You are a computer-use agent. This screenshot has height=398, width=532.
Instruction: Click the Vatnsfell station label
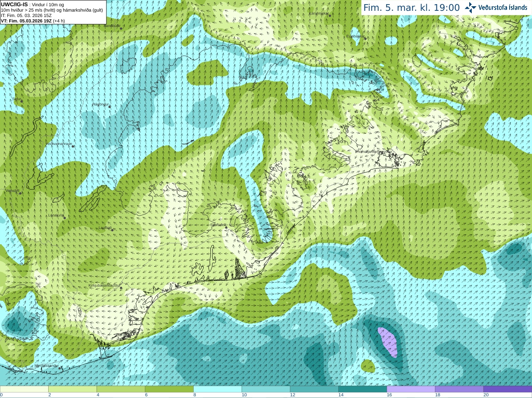tap(12, 191)
